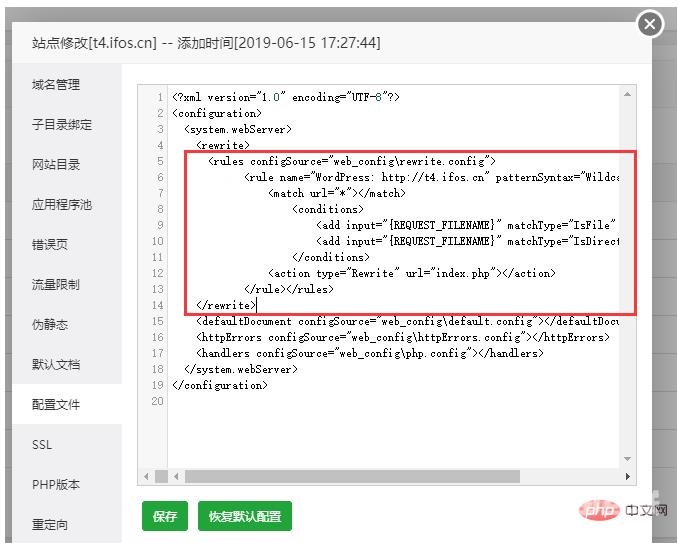The height and width of the screenshot is (543, 678).
Task: Open the 子目录绑定 tab
Action: pos(62,125)
